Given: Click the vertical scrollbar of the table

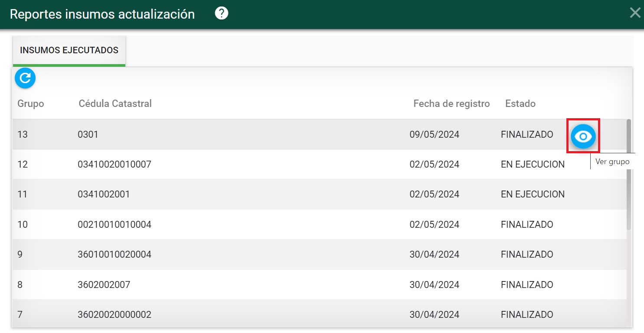Looking at the screenshot, I should coord(629,173).
